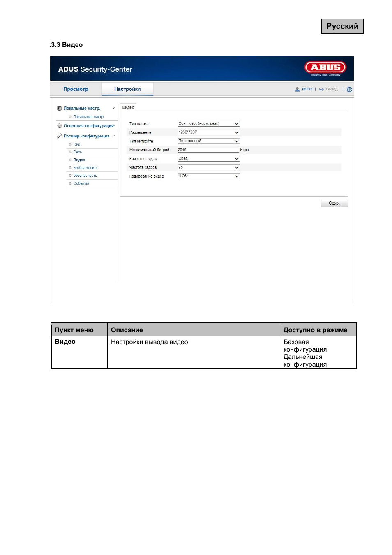Open the Кодирование видео H.264 dropdown
392x555 pixels.
(208, 176)
